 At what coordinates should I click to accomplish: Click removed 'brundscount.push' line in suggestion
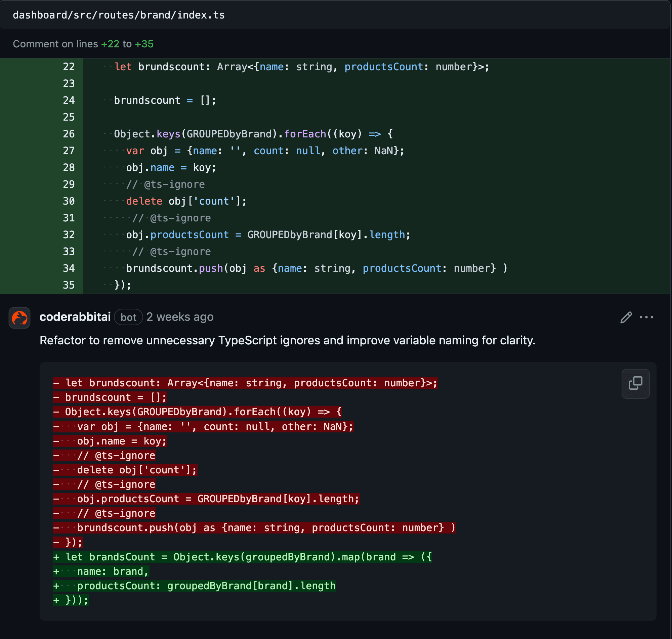pos(254,527)
